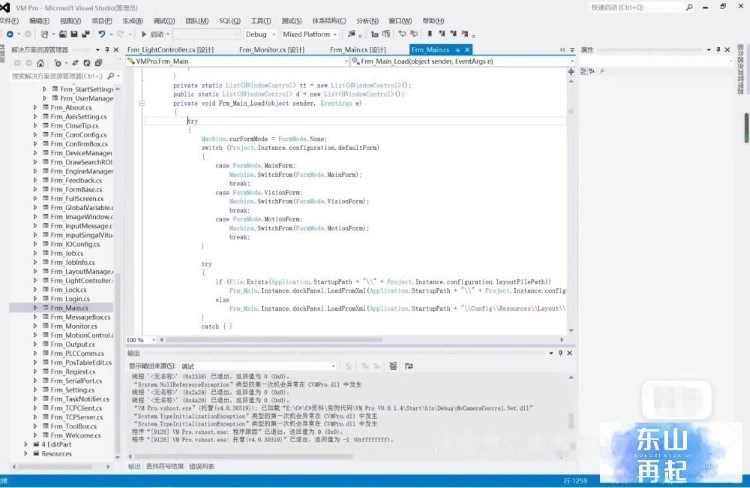
Task: Select Frm_Main.cs in Solution Explorer
Action: point(69,308)
